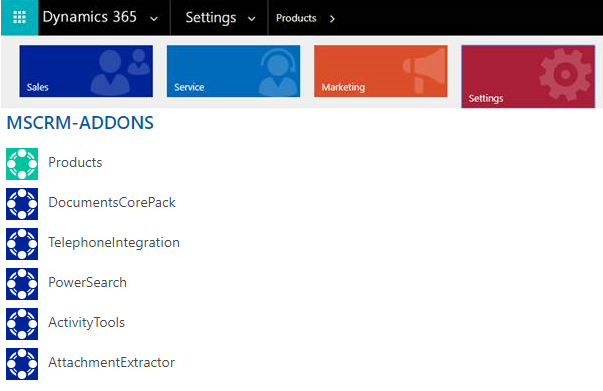Open the Settings menu in nav bar

click(210, 18)
